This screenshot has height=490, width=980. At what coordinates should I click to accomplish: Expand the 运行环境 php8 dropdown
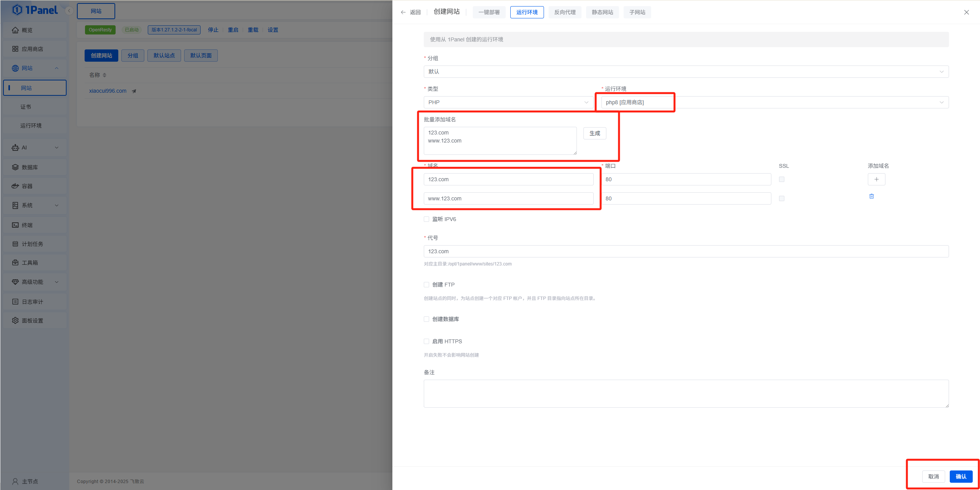(x=774, y=102)
